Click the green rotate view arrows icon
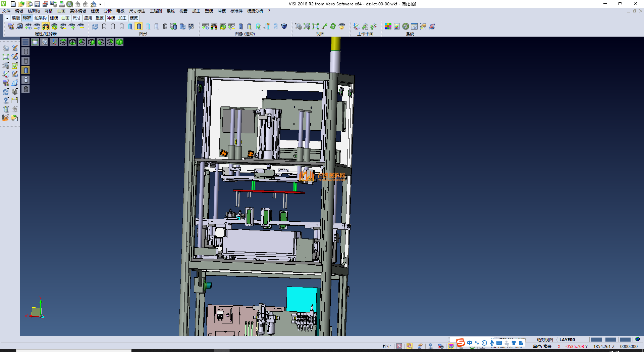Screen dimensions: 644x352 tap(333, 26)
